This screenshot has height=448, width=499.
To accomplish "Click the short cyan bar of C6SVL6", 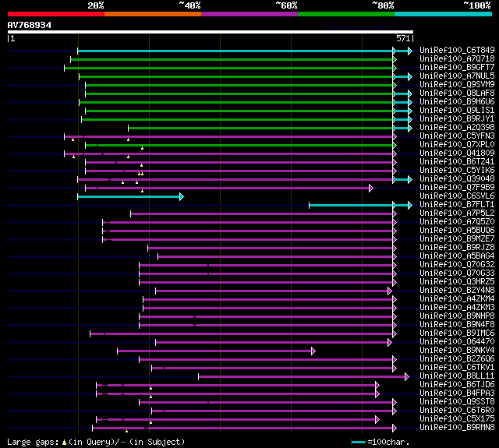I will coord(129,197).
